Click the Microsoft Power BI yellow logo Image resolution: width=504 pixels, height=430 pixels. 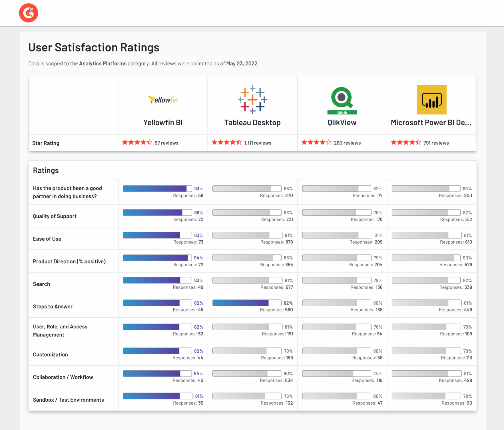coord(431,100)
